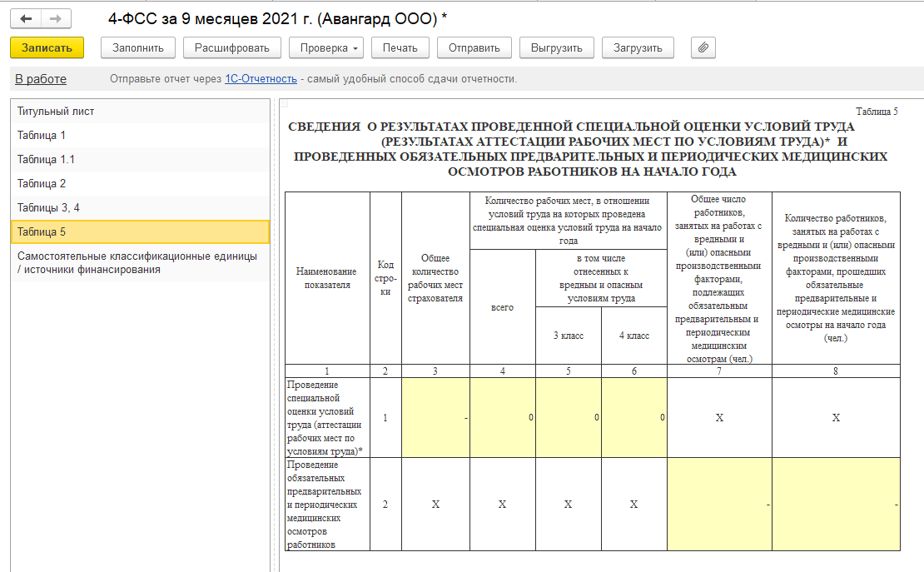
Task: Click the row 2 column 7 yellow cell
Action: [x=719, y=504]
